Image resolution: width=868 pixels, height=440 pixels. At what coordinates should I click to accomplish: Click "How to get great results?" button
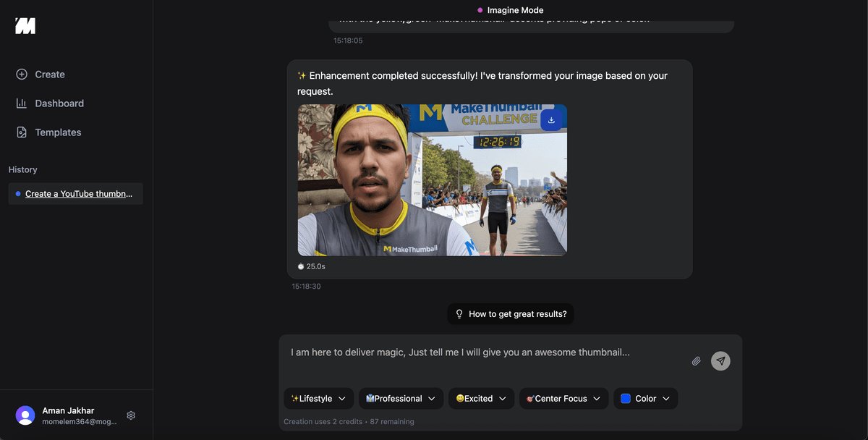(510, 314)
